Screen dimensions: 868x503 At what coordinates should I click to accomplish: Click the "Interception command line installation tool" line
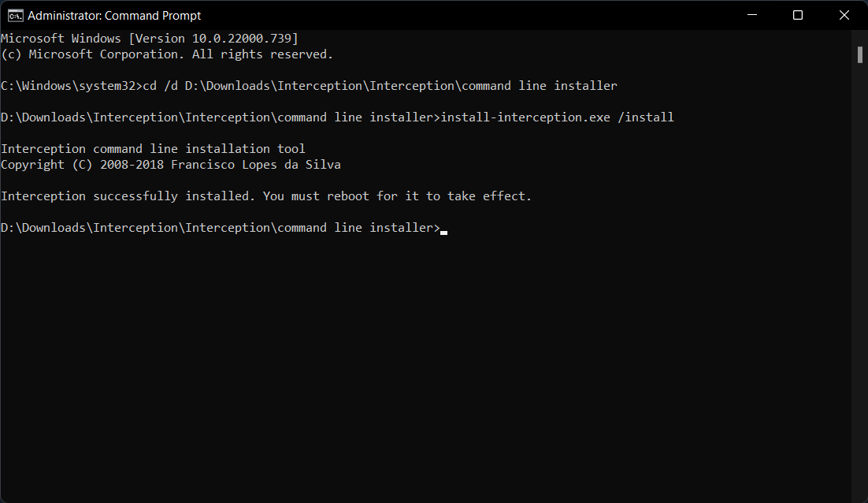pos(153,149)
